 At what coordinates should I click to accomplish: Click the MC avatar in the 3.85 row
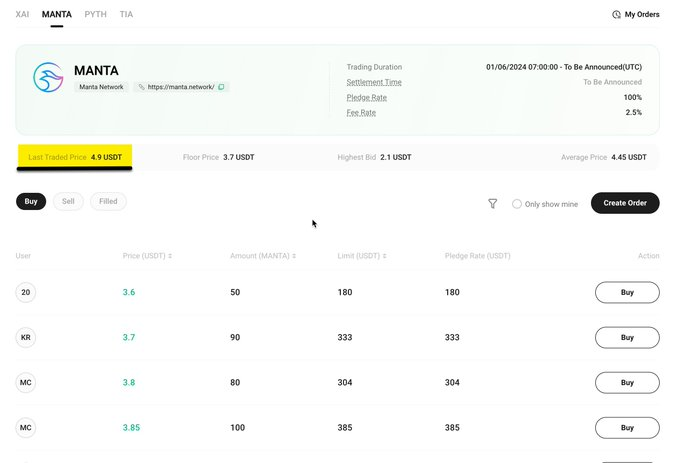pyautogui.click(x=26, y=427)
